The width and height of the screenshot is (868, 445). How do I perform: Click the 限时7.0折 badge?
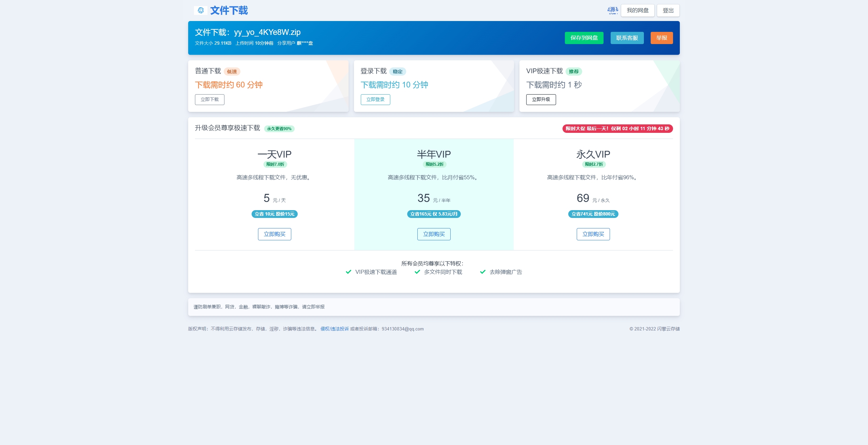point(275,164)
